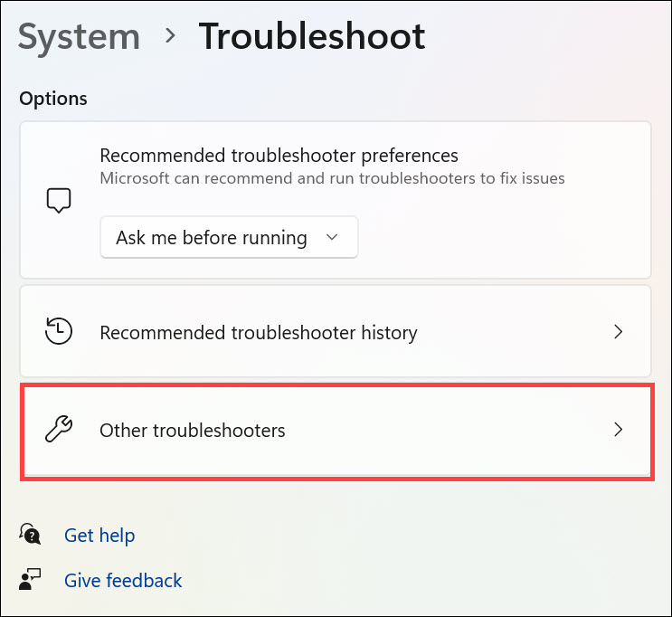Image resolution: width=672 pixels, height=617 pixels.
Task: Click empty space in the troubleshooter preferences card
Action: click(x=506, y=235)
